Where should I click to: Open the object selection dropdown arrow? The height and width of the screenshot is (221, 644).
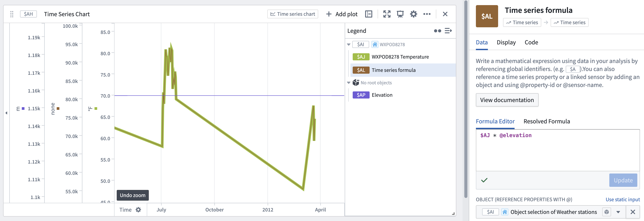(618, 212)
